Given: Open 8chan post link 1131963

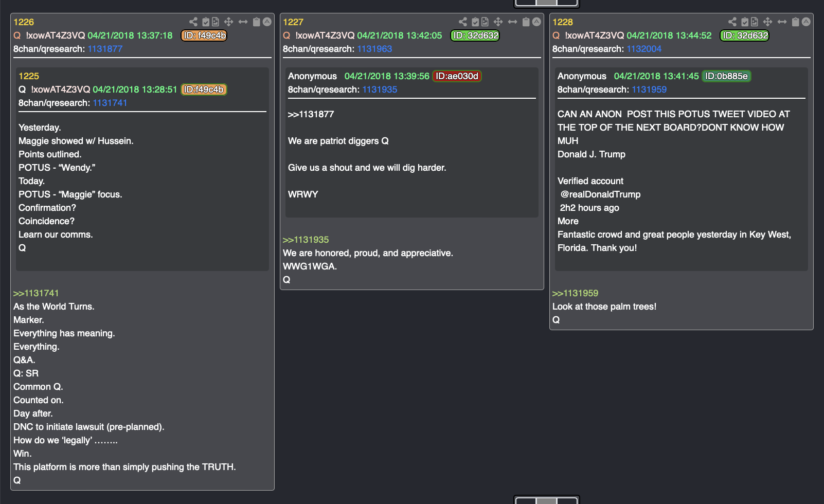Looking at the screenshot, I should click(374, 49).
